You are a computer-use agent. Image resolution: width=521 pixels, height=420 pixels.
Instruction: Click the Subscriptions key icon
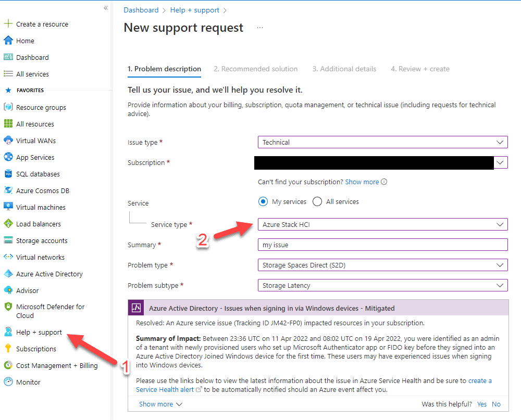click(x=8, y=348)
